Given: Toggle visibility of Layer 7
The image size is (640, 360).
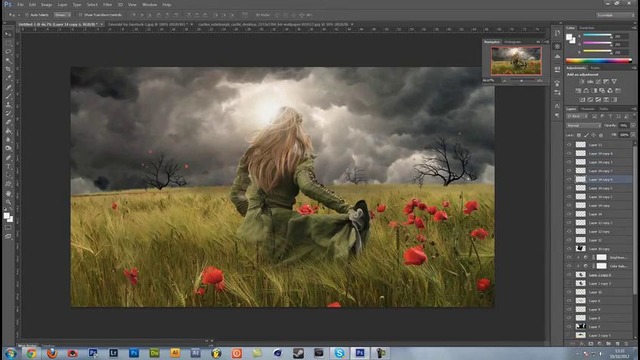Looking at the screenshot, I should point(569,327).
